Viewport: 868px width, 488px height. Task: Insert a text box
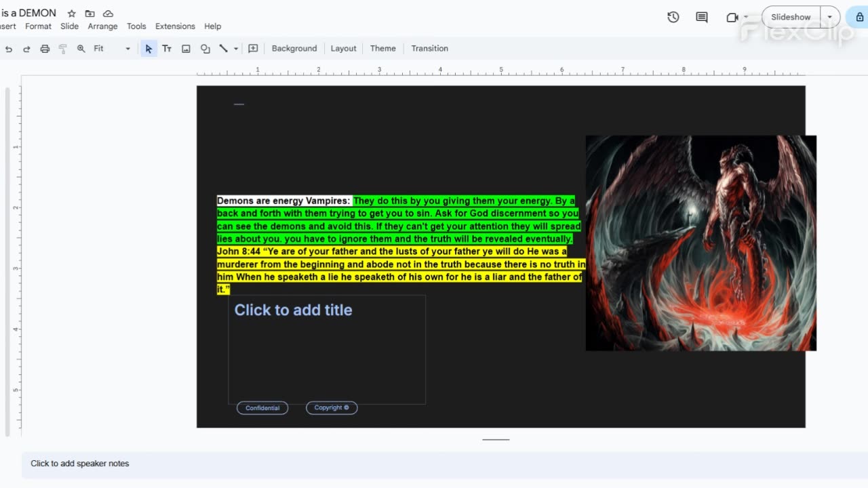click(167, 49)
